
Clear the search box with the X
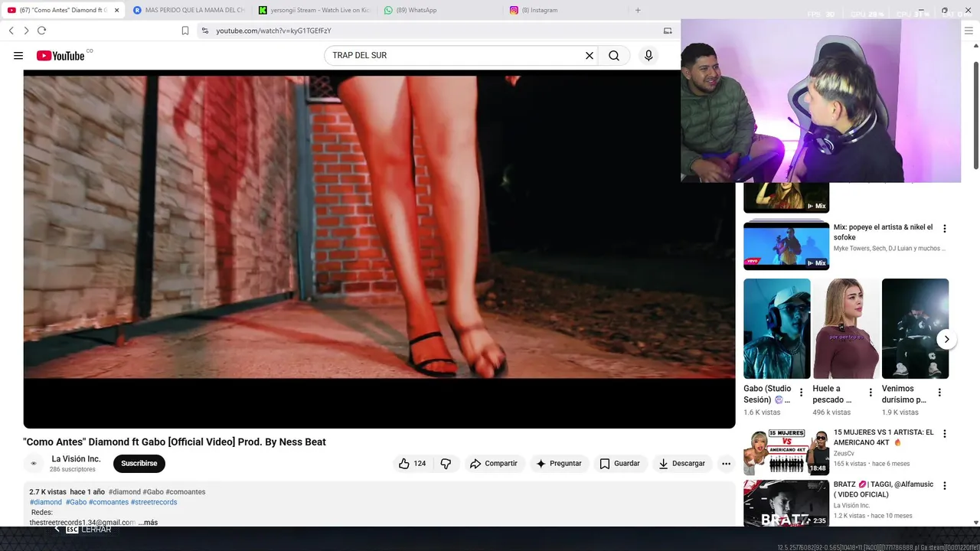click(x=590, y=56)
